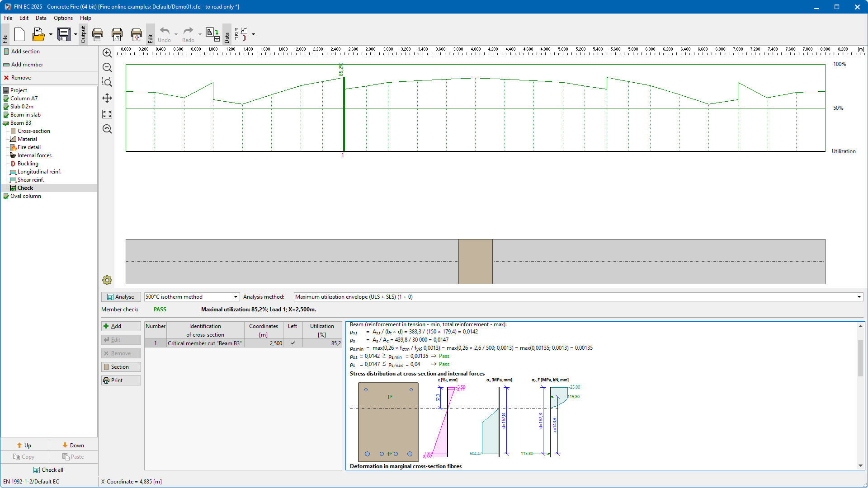This screenshot has width=868, height=488.
Task: Expand the Analysis method combo box
Action: click(x=859, y=297)
